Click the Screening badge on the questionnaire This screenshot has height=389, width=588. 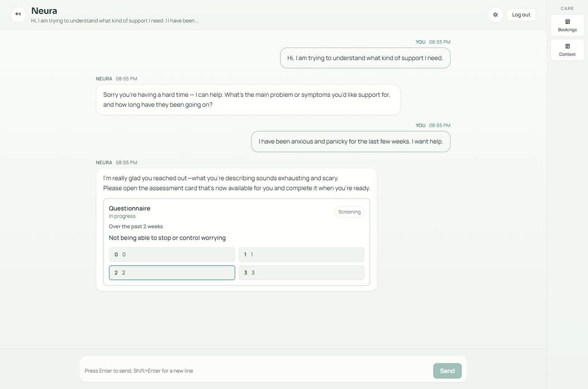tap(350, 212)
